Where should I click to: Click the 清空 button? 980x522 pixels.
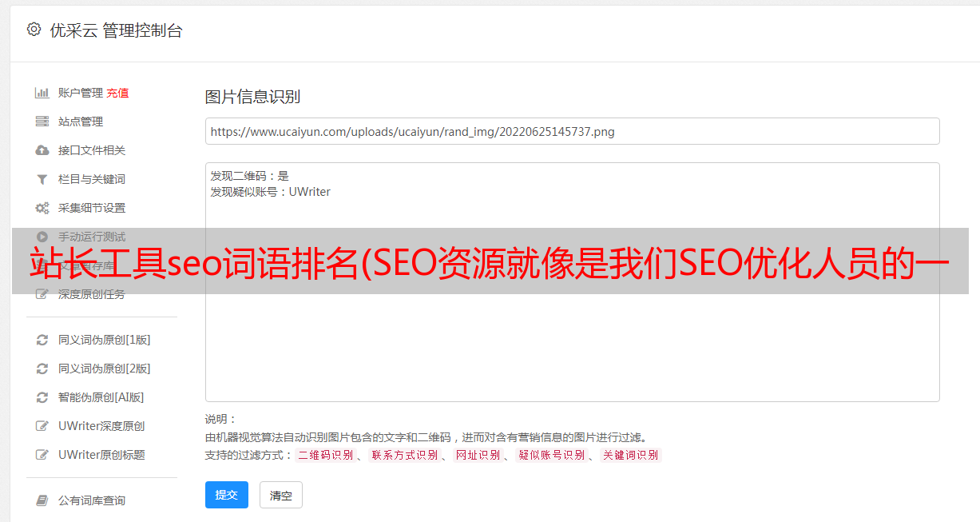tap(281, 495)
